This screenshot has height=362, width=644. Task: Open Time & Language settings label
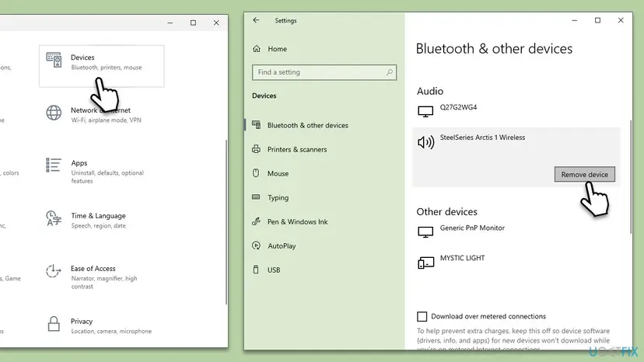[x=98, y=215]
